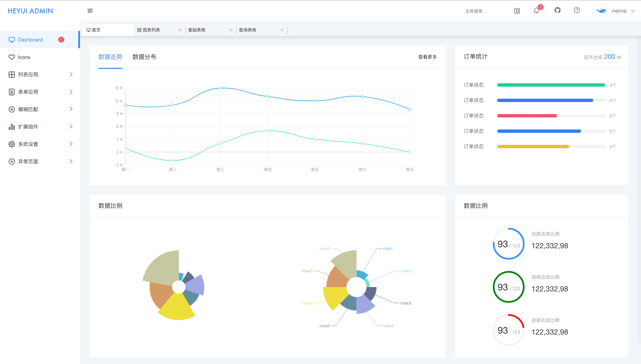Open the help question mark icon
This screenshot has width=641, height=364.
tap(577, 10)
